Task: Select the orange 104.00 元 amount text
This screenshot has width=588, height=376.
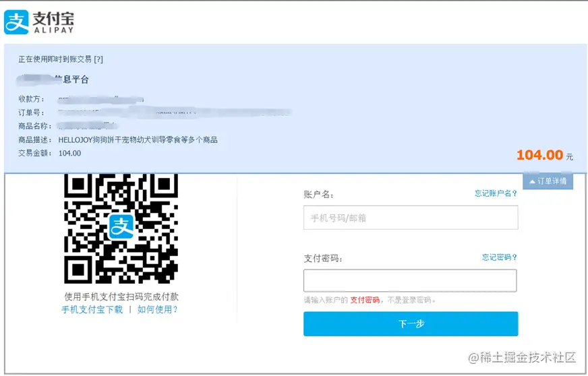Action: [x=545, y=155]
